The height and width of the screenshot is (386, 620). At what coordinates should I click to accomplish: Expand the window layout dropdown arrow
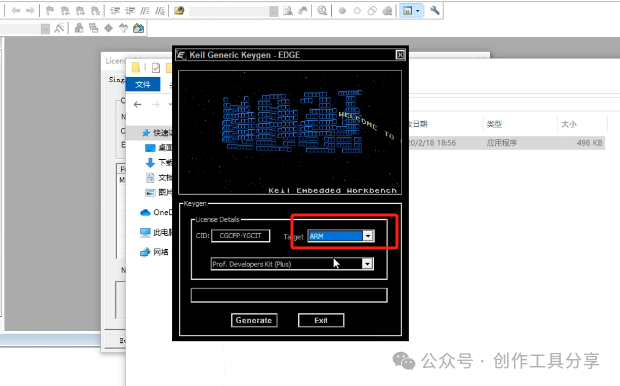coord(418,11)
